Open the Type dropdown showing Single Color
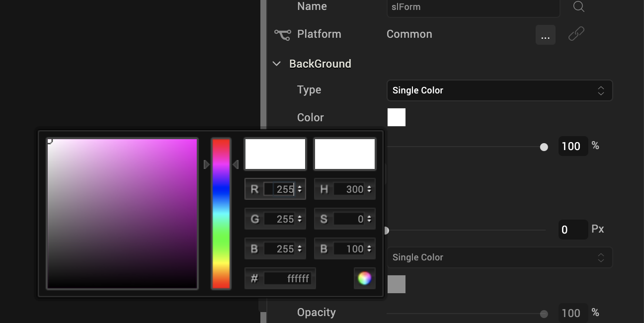The image size is (644, 323). click(x=499, y=90)
